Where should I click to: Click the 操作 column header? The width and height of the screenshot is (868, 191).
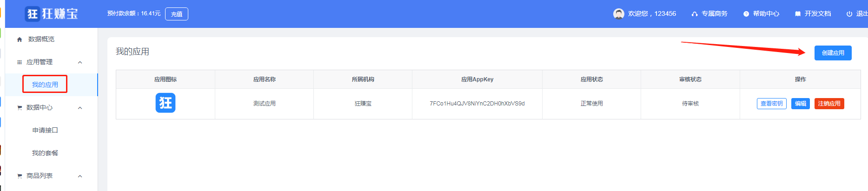(x=801, y=79)
